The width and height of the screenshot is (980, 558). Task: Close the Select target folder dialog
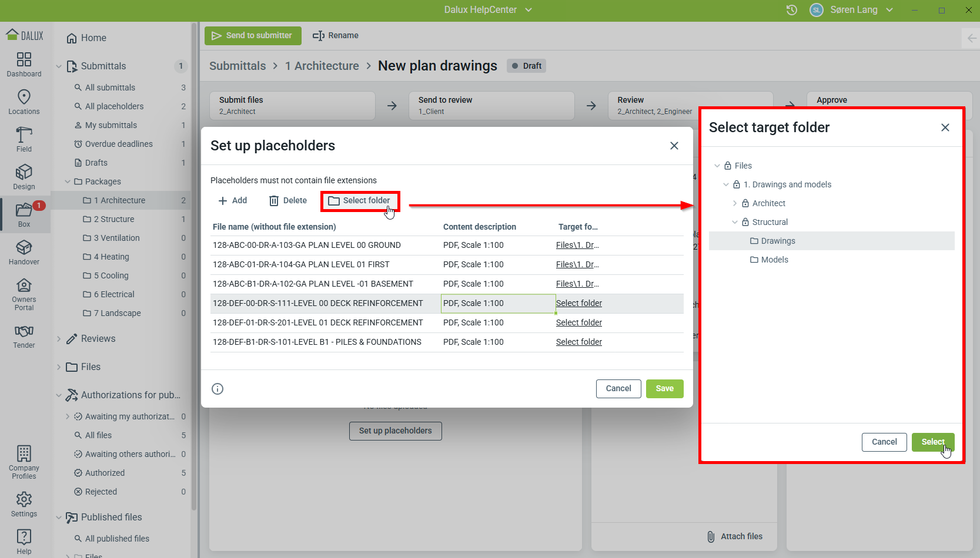(x=945, y=127)
